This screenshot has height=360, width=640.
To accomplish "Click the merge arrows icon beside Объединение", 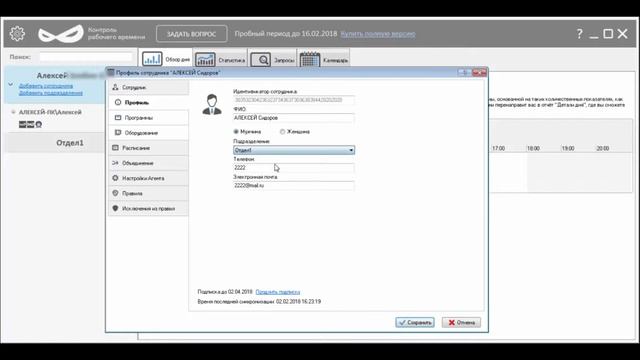I will point(115,163).
